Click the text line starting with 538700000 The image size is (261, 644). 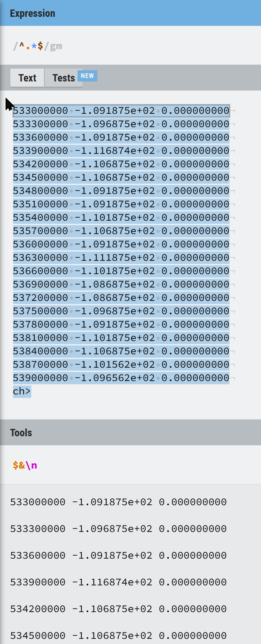coord(121,365)
